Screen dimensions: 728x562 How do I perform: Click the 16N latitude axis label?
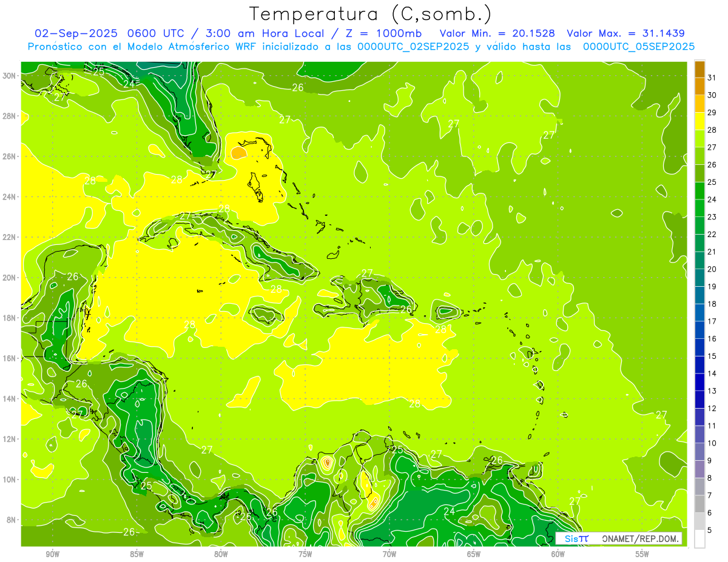pos(9,358)
